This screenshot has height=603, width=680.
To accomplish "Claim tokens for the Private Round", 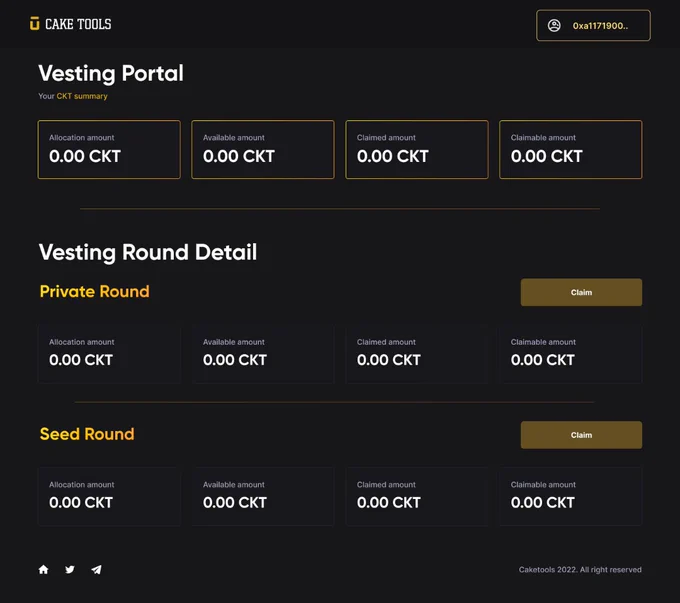I will [x=581, y=292].
